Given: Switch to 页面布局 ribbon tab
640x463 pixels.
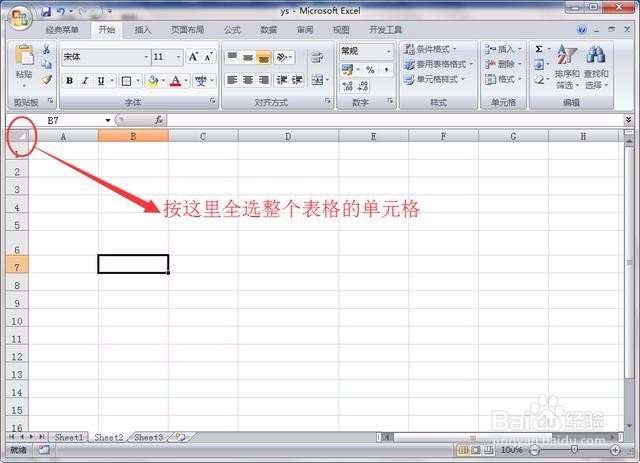Looking at the screenshot, I should click(187, 30).
